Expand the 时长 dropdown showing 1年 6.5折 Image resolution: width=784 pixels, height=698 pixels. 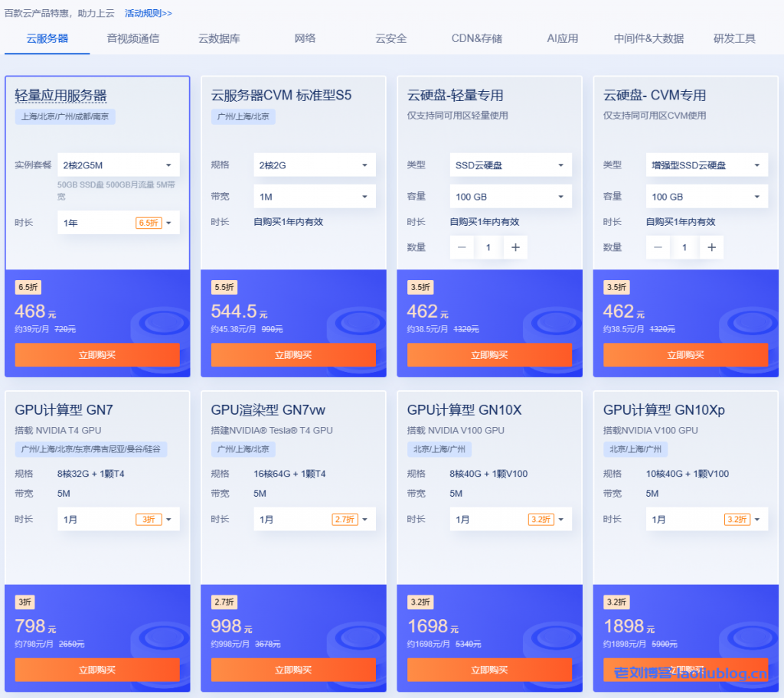[x=118, y=223]
